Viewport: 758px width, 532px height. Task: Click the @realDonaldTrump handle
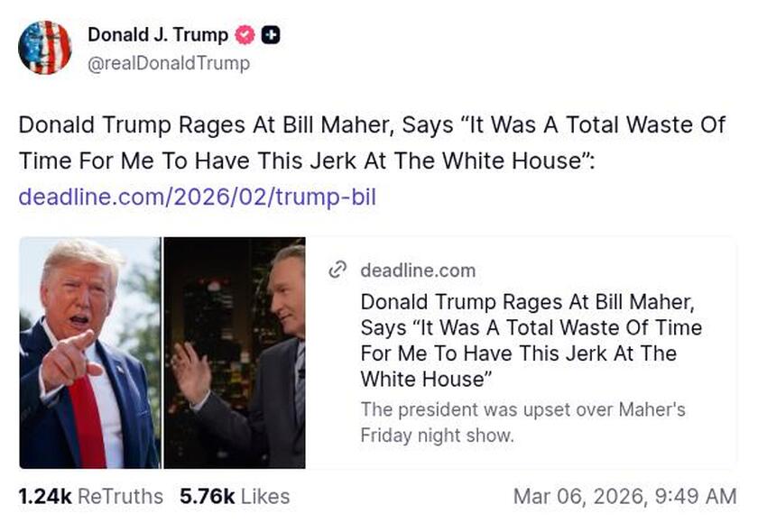point(168,63)
